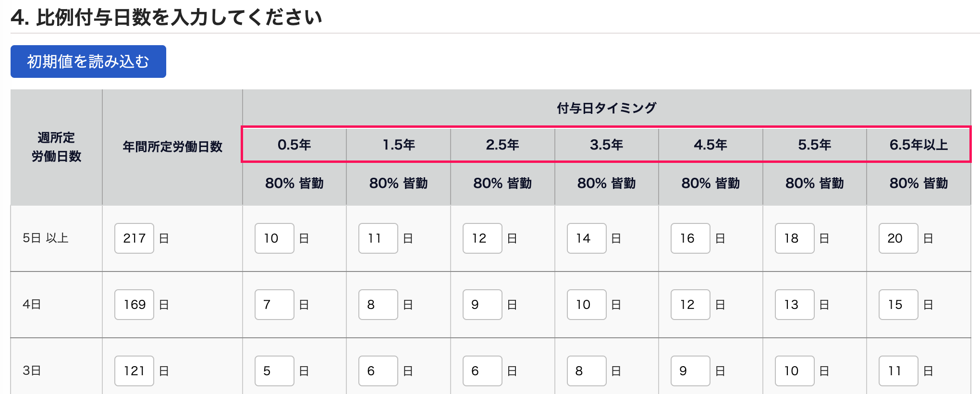The height and width of the screenshot is (394, 980).
Task: Edit 5日以上 row's 0.5年 value 10
Action: 274,238
